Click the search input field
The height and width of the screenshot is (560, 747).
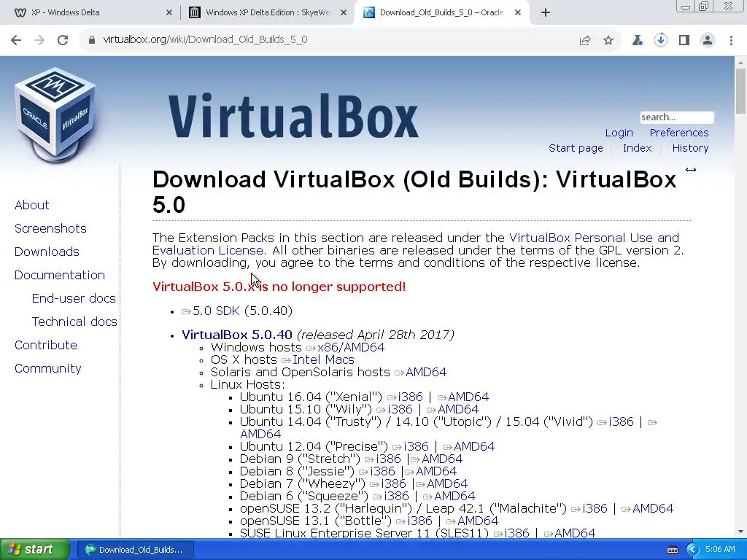[x=676, y=117]
